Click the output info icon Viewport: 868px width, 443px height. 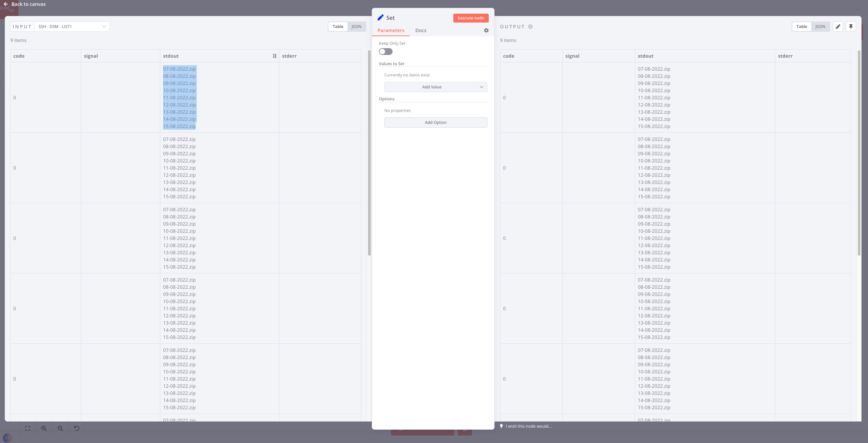point(530,27)
